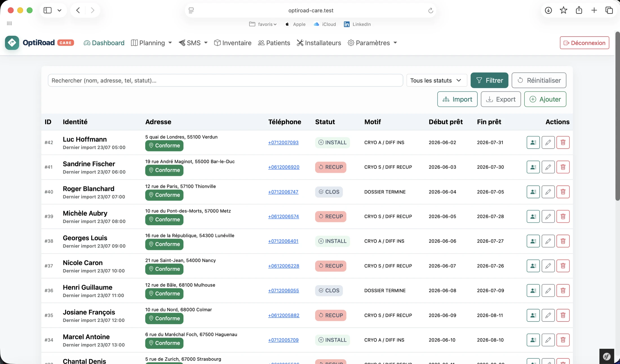Delete Henri Guillaume's row
Screen dimensions: 620x364
563,291
